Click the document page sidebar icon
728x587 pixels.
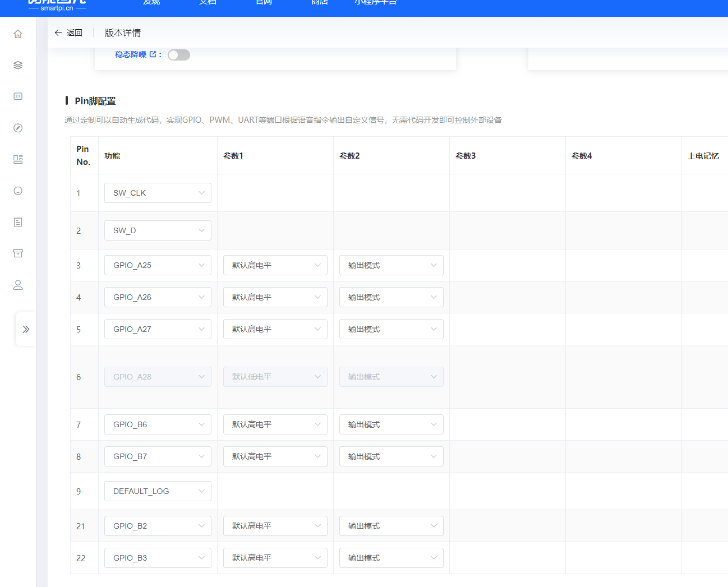click(x=18, y=223)
